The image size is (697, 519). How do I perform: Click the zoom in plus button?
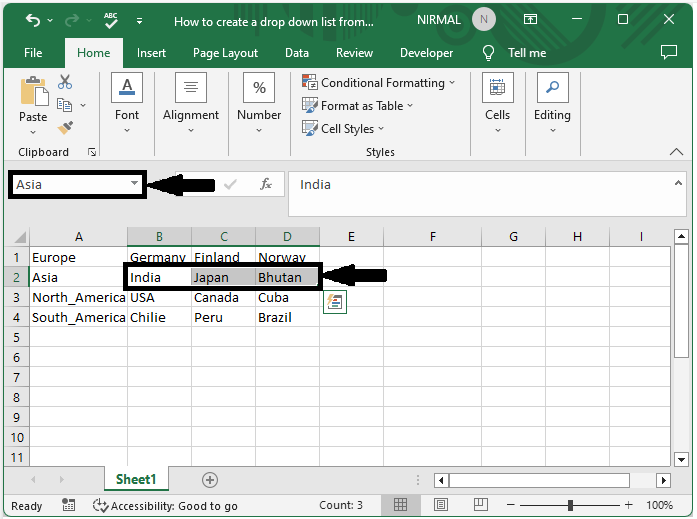click(629, 505)
